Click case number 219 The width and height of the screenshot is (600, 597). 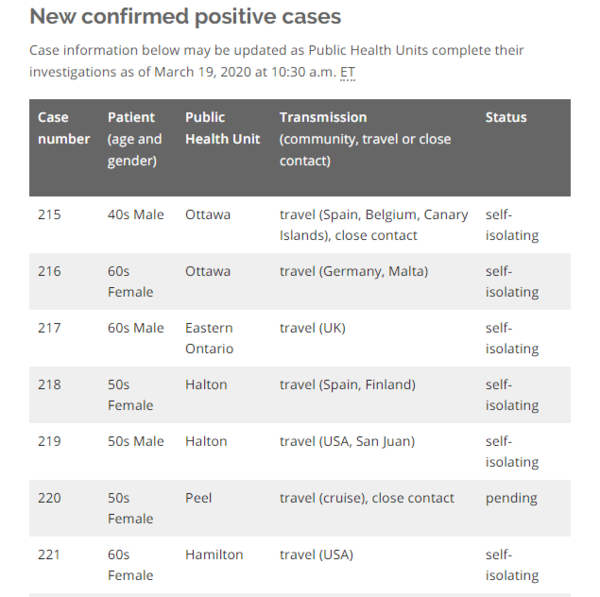point(49,441)
